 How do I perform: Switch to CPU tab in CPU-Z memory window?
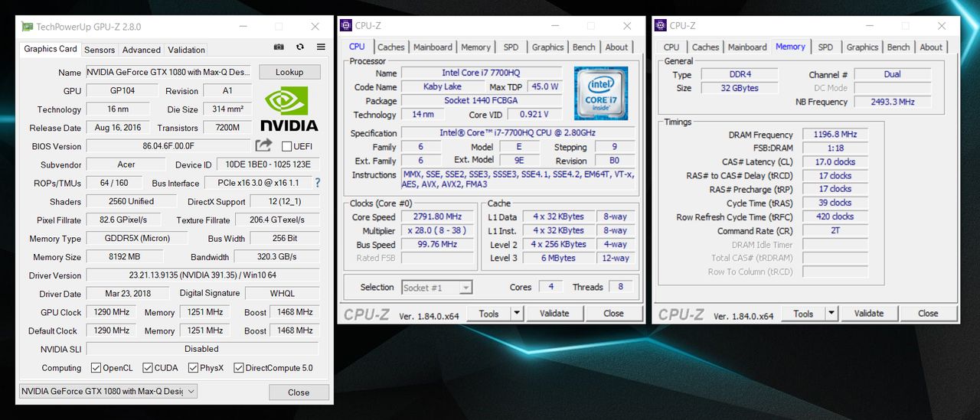[671, 47]
